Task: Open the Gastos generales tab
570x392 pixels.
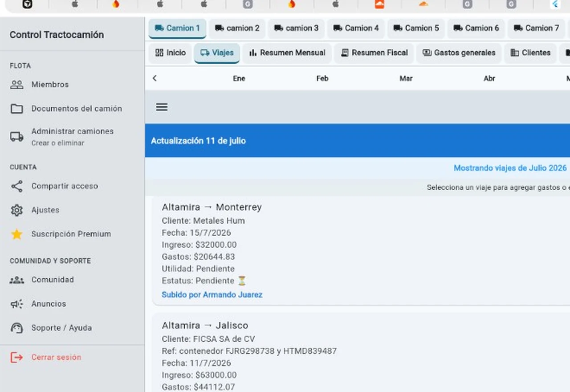Action: point(459,53)
